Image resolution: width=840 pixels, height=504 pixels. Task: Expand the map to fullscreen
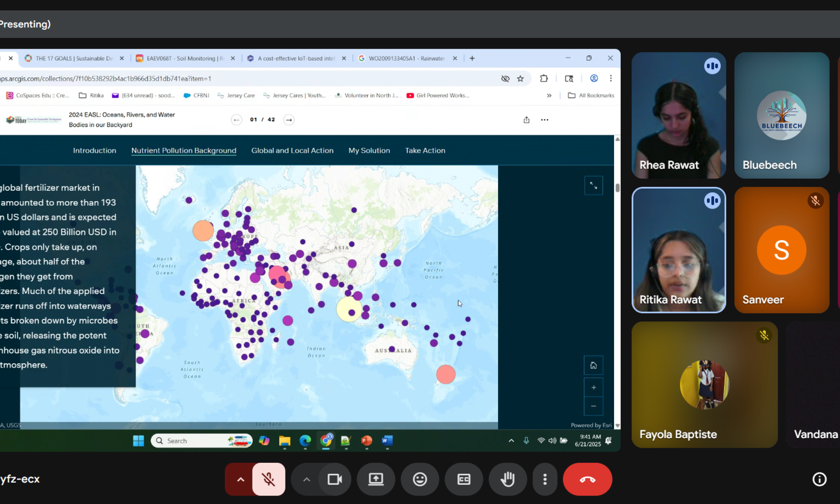pyautogui.click(x=593, y=185)
